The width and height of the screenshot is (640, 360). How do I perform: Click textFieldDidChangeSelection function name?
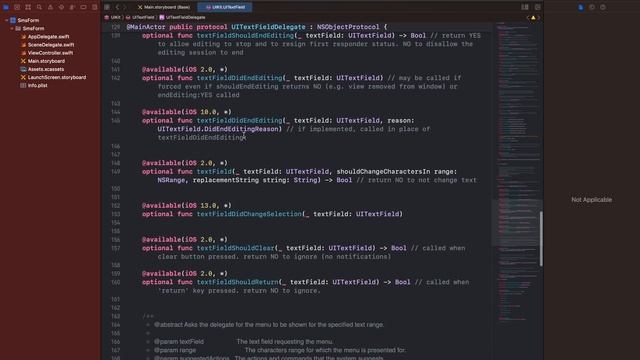249,214
